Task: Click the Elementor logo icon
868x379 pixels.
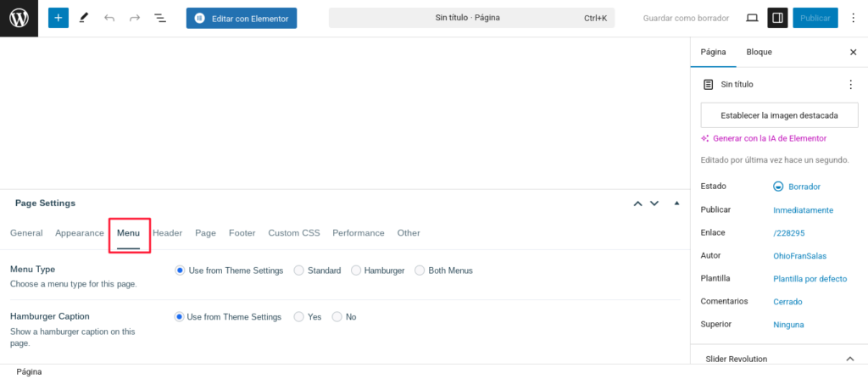Action: tap(200, 19)
